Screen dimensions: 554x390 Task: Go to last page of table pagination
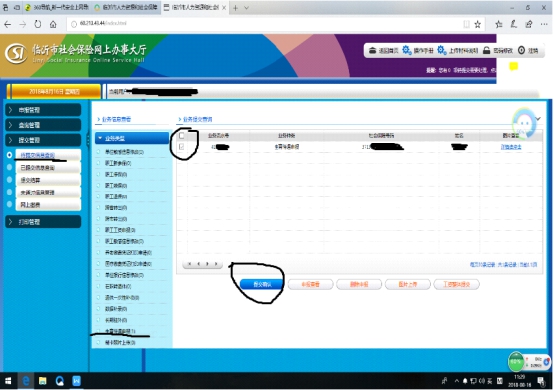click(216, 264)
